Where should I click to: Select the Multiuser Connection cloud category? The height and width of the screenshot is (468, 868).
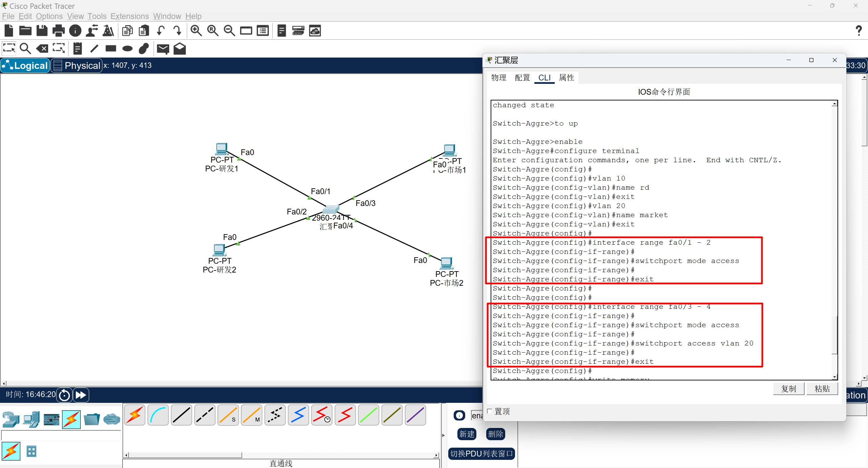coord(112,419)
